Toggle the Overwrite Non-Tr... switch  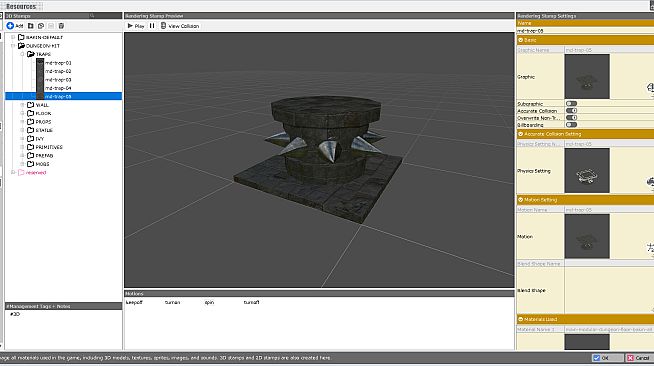[571, 118]
